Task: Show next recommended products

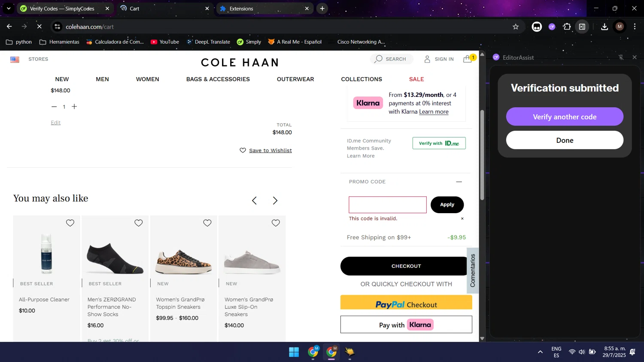Action: coord(275,201)
